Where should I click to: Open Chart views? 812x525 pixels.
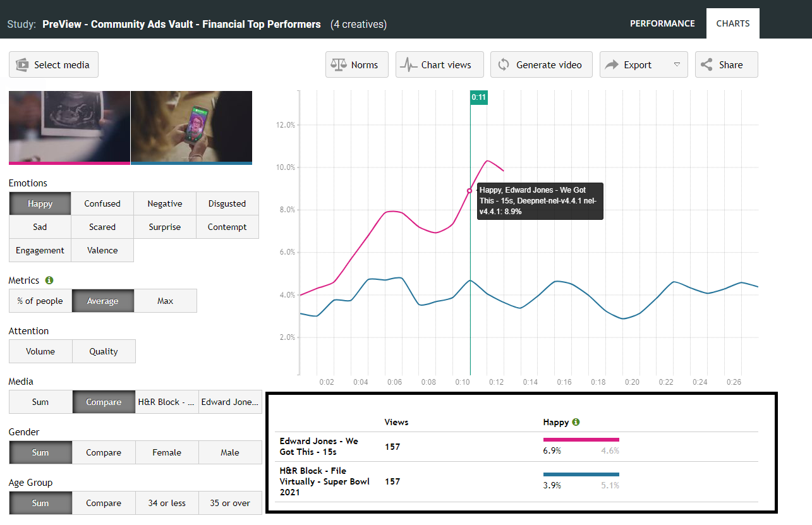point(440,64)
